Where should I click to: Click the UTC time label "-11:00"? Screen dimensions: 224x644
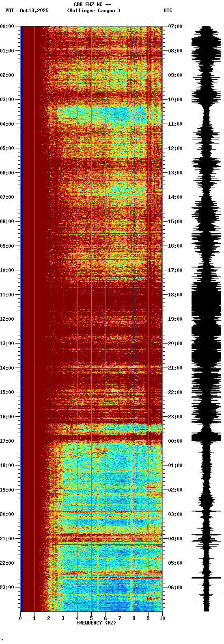(x=175, y=124)
